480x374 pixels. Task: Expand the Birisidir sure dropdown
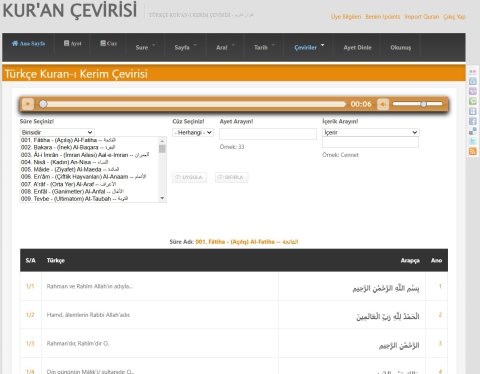click(57, 132)
